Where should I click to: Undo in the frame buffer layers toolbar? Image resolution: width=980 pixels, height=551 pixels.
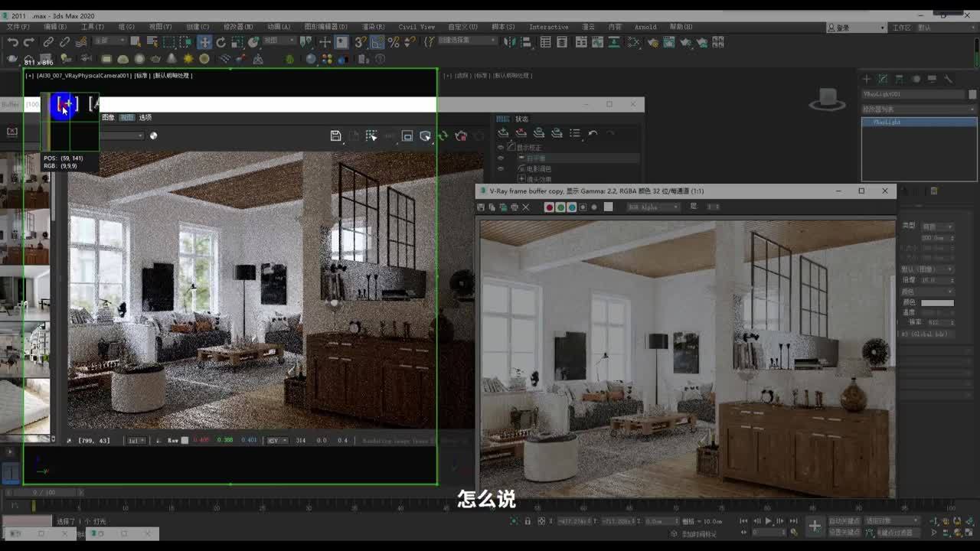[x=593, y=133]
